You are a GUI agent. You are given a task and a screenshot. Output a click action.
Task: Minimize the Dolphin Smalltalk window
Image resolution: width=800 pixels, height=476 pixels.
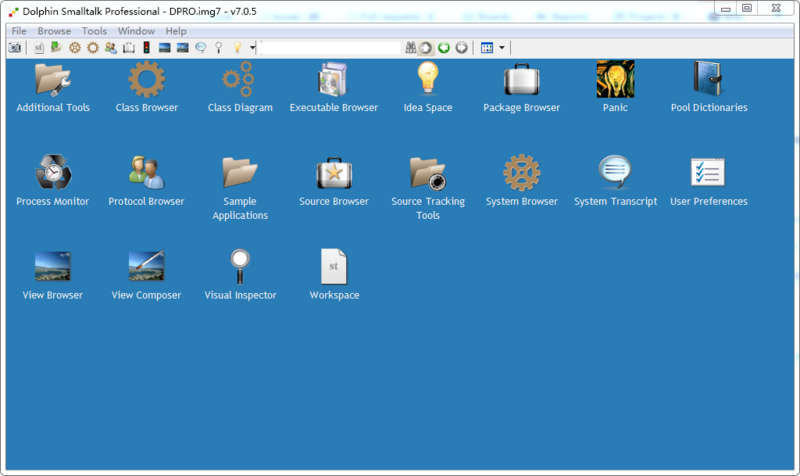[726, 9]
